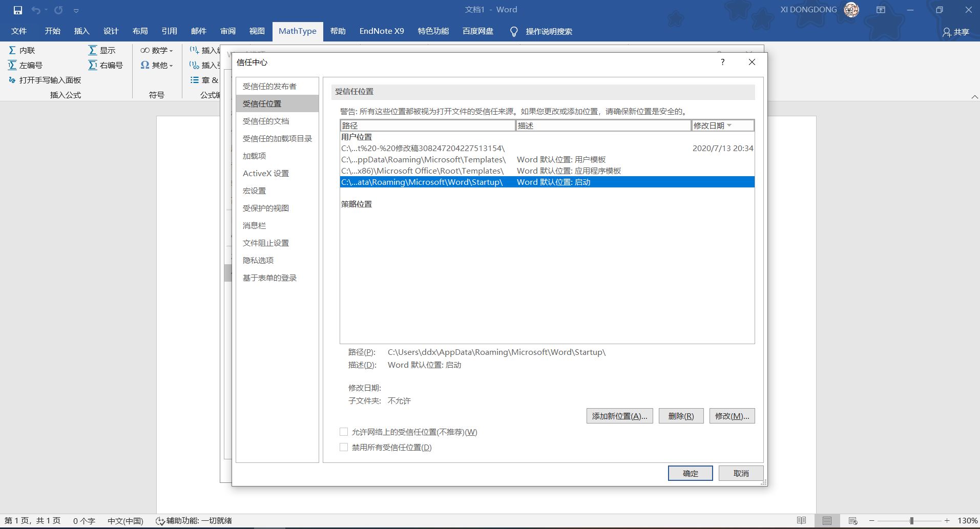Close the 信任中心 dialog

point(752,62)
